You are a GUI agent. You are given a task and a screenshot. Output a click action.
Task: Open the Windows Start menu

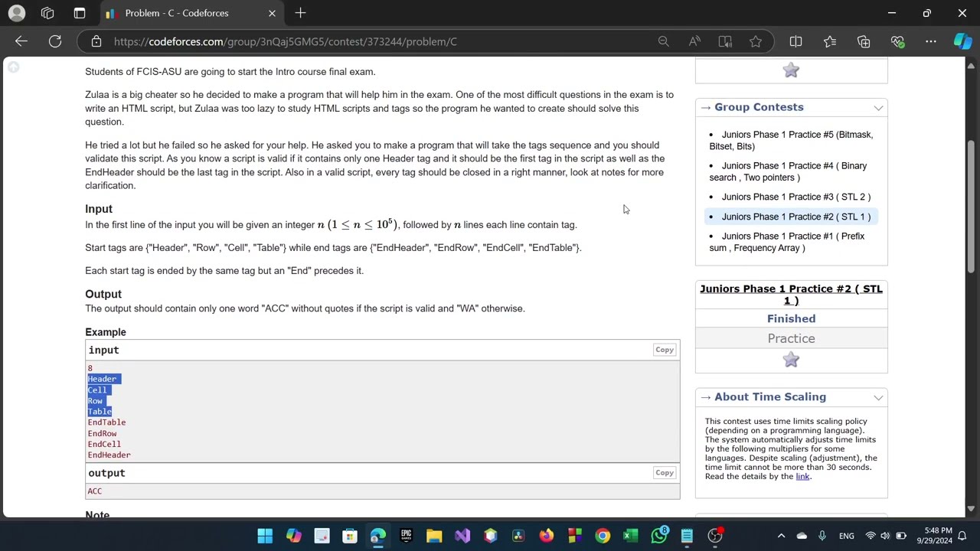[265, 536]
